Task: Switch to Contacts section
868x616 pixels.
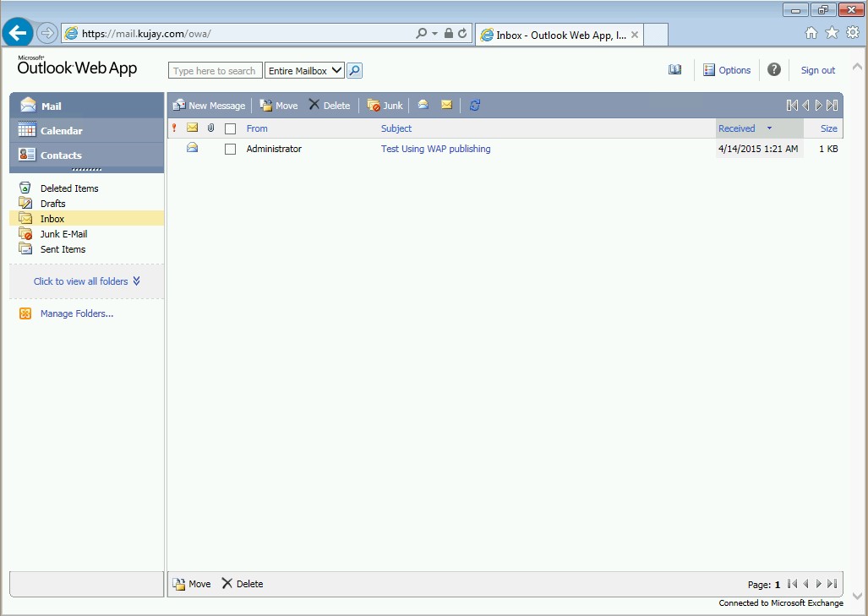Action: click(87, 155)
